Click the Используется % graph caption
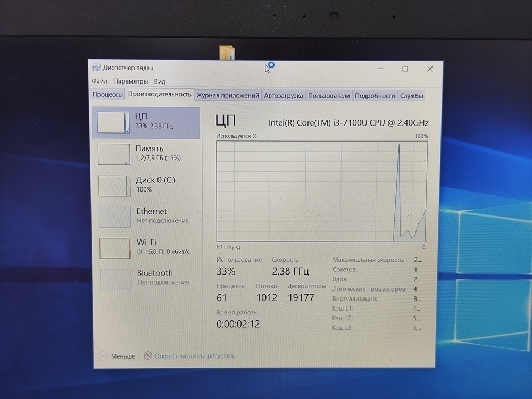 click(x=237, y=136)
